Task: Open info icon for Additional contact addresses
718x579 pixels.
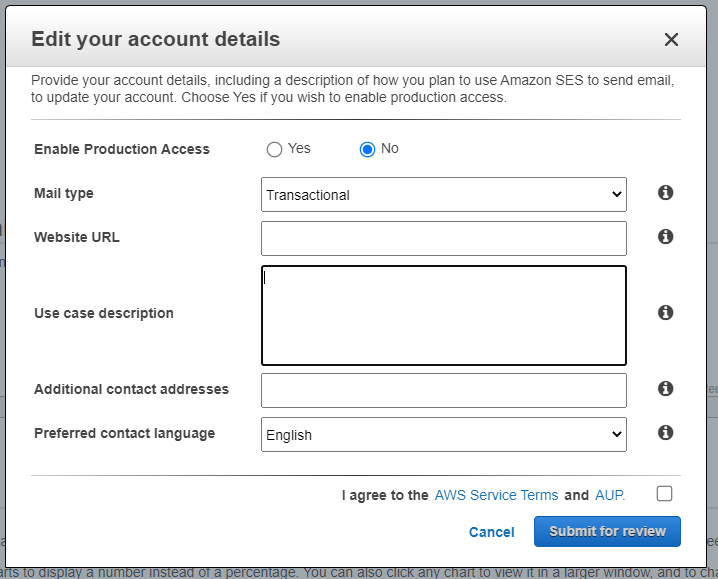Action: coord(665,389)
